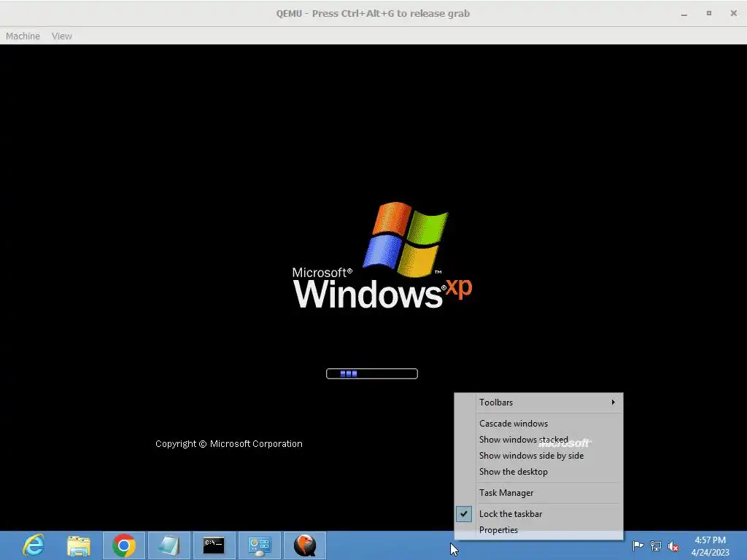Select Show windows stacked
This screenshot has width=747, height=560.
point(539,440)
